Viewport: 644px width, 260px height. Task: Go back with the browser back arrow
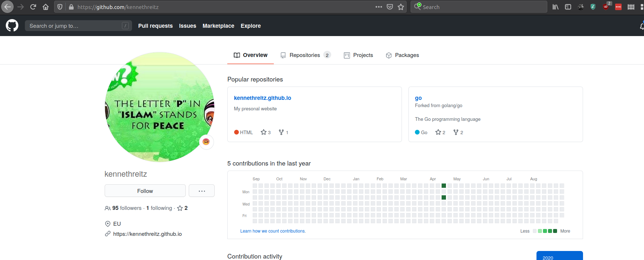[7, 7]
